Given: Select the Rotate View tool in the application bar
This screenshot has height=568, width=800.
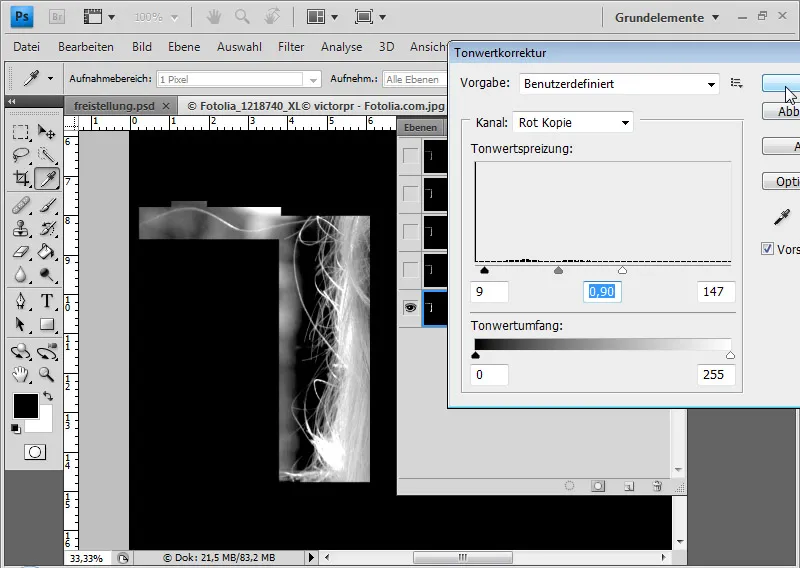Looking at the screenshot, I should [x=272, y=17].
